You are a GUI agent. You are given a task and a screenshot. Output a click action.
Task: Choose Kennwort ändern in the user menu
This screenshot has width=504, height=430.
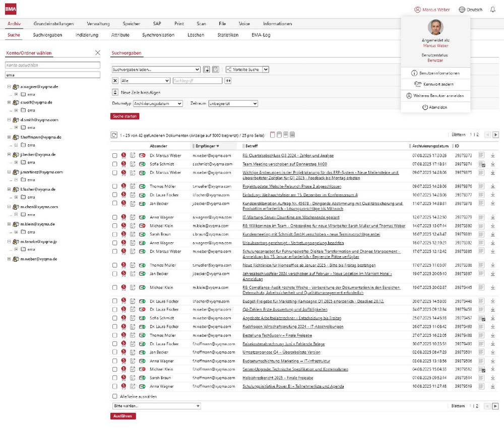(x=435, y=84)
